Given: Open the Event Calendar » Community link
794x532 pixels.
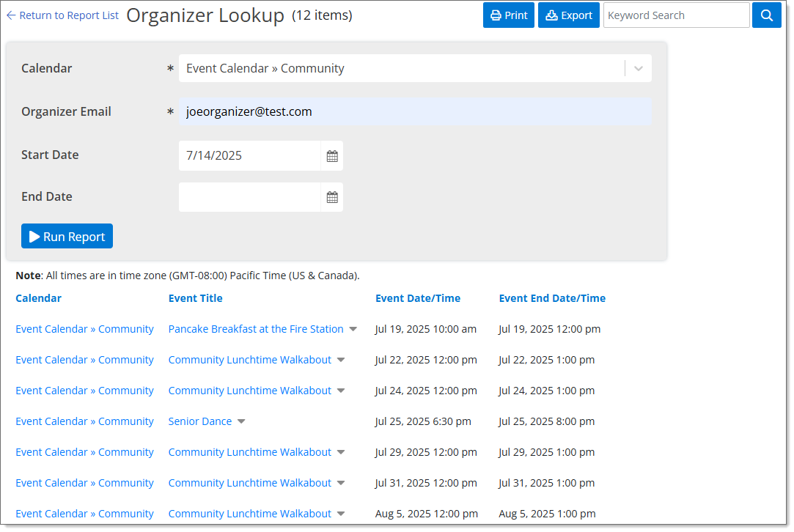Looking at the screenshot, I should pos(84,328).
